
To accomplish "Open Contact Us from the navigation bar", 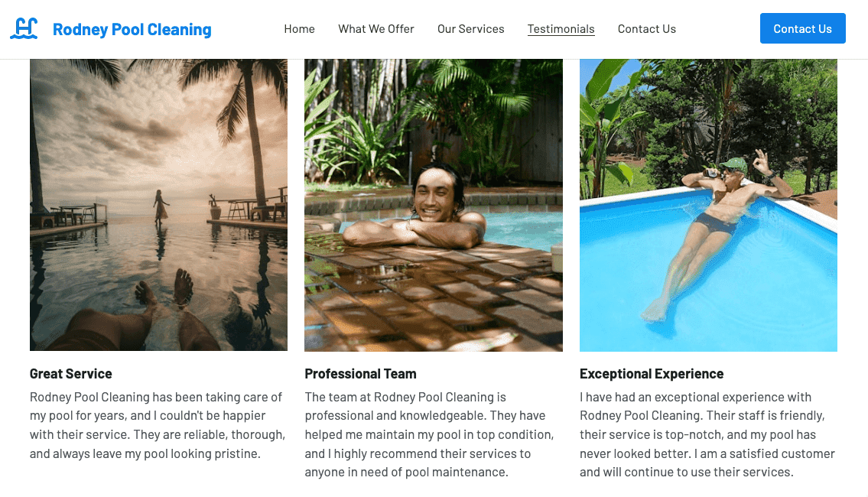I will click(646, 28).
